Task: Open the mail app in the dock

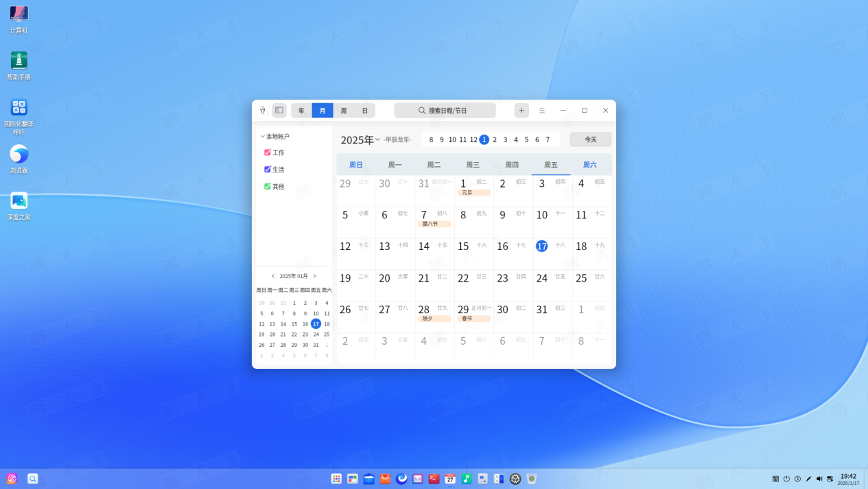Action: (418, 479)
